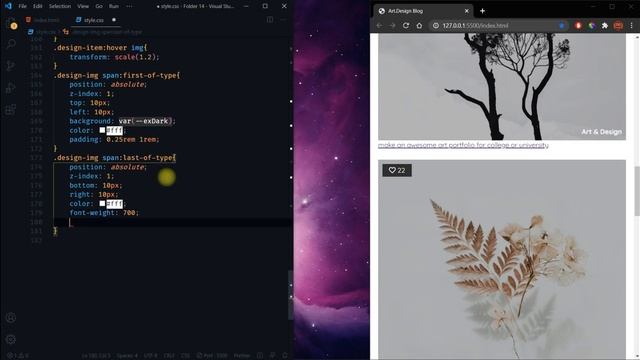Open the Run and Debug view
Image resolution: width=640 pixels, height=360 pixels.
click(11, 87)
